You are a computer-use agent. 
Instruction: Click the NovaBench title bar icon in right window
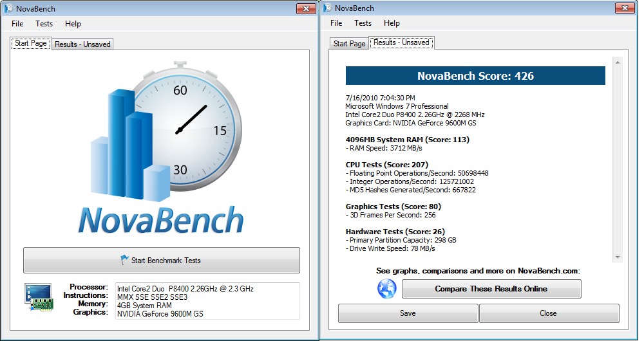[x=327, y=8]
